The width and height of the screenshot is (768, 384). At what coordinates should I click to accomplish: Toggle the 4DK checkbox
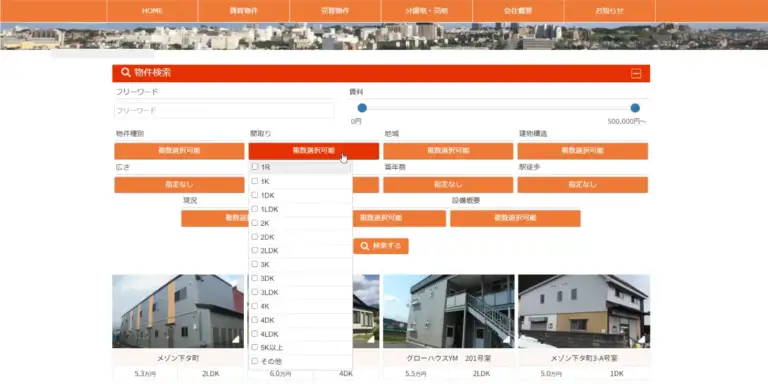255,320
